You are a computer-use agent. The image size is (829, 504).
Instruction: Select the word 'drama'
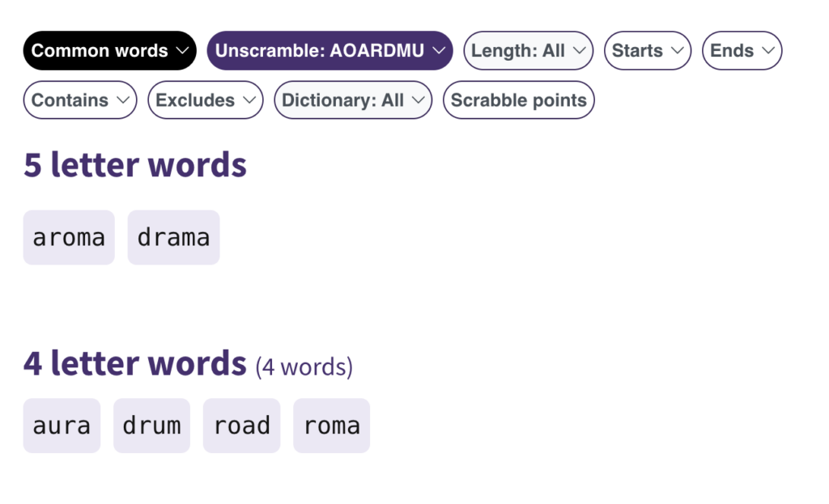point(173,238)
